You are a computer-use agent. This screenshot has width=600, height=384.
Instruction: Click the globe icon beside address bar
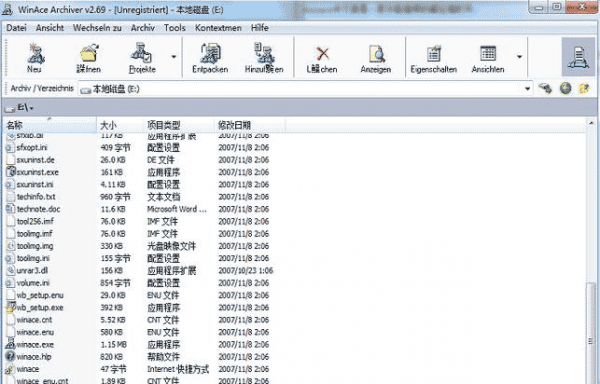(565, 89)
